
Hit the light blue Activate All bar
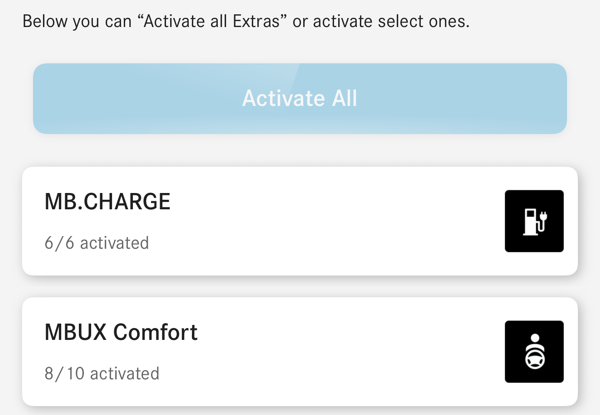tap(299, 98)
